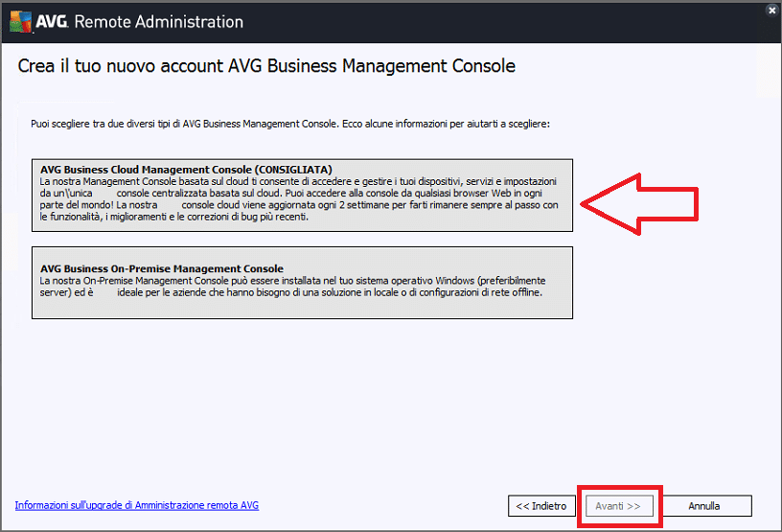The height and width of the screenshot is (532, 782).
Task: Select the AVG Business On-Premise Management Console option
Action: (302, 283)
